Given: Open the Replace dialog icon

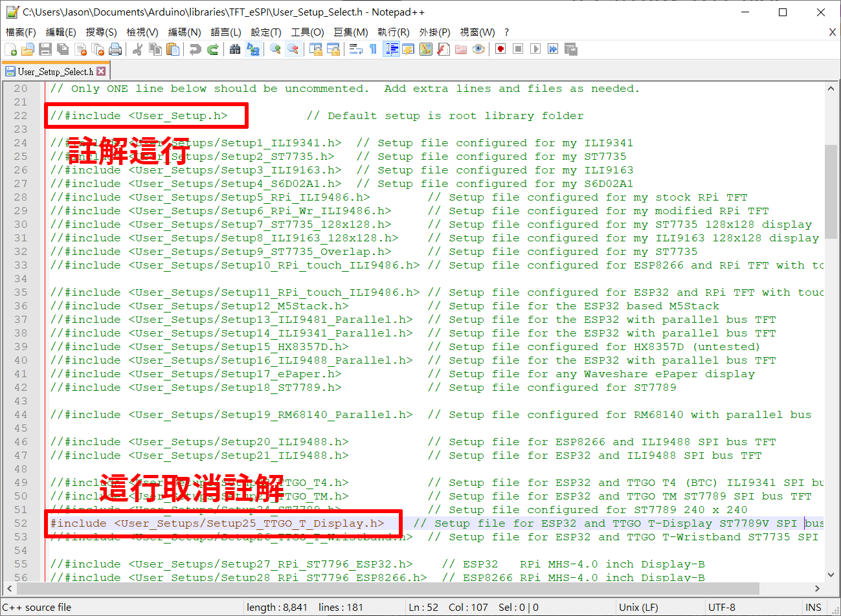Looking at the screenshot, I should point(253,49).
